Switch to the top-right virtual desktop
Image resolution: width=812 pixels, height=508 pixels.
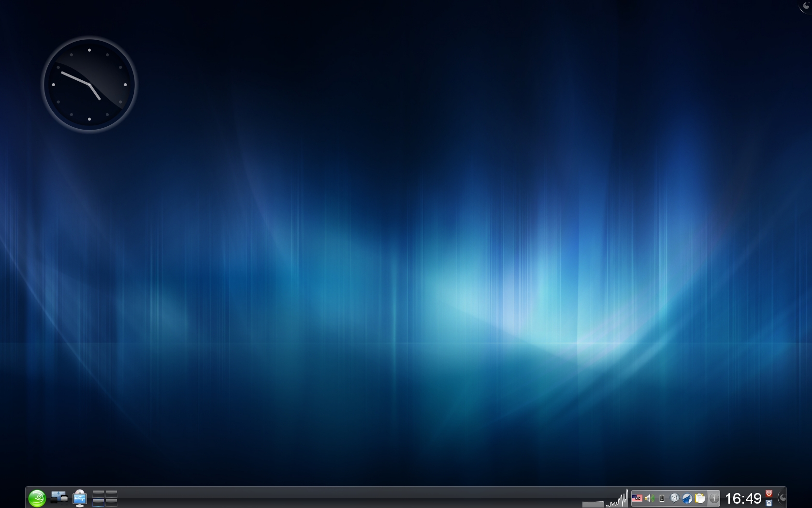[111, 493]
